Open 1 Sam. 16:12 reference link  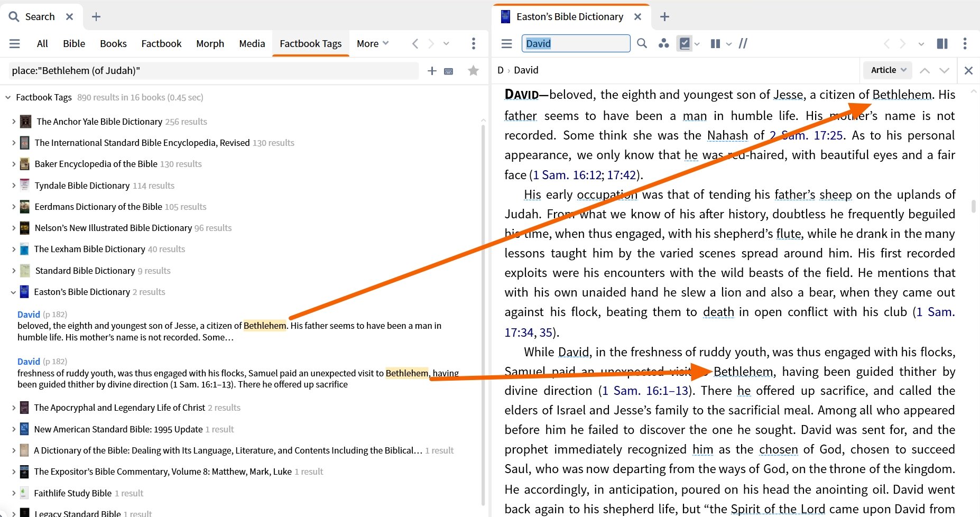click(x=567, y=175)
